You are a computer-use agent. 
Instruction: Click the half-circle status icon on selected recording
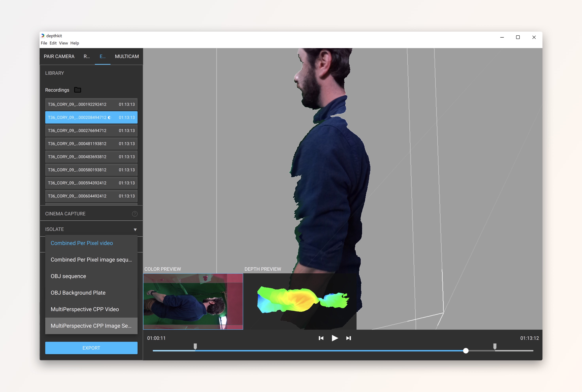(x=110, y=117)
